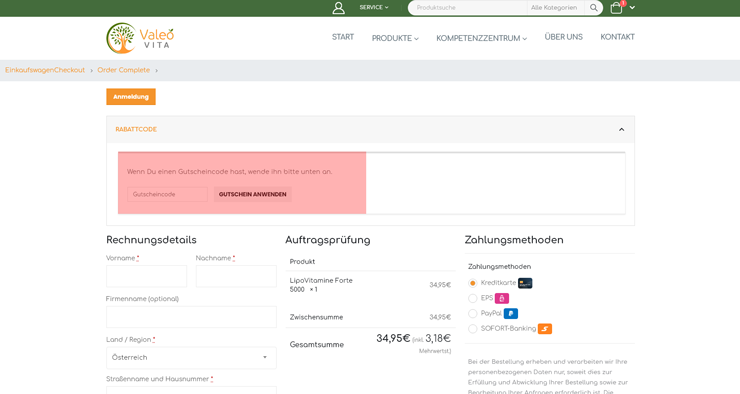This screenshot has height=394, width=740.
Task: Click the Anmeldung button
Action: click(131, 97)
